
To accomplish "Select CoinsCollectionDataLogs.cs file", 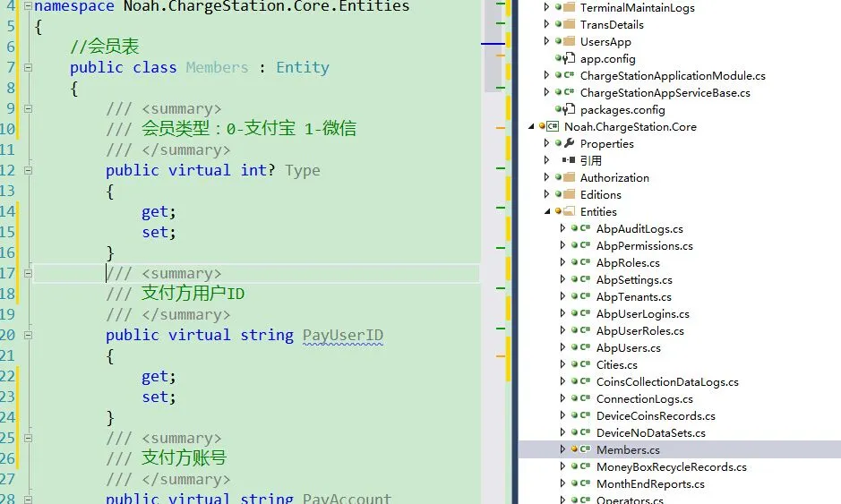I will 667,381.
